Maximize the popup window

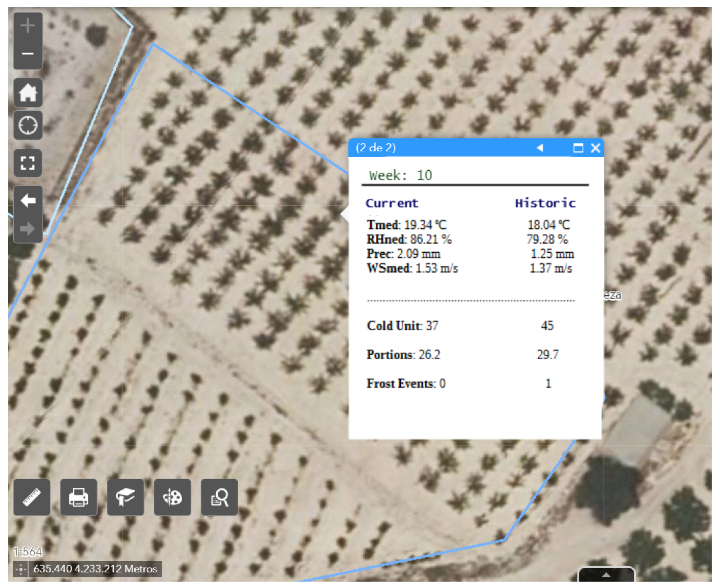[578, 148]
